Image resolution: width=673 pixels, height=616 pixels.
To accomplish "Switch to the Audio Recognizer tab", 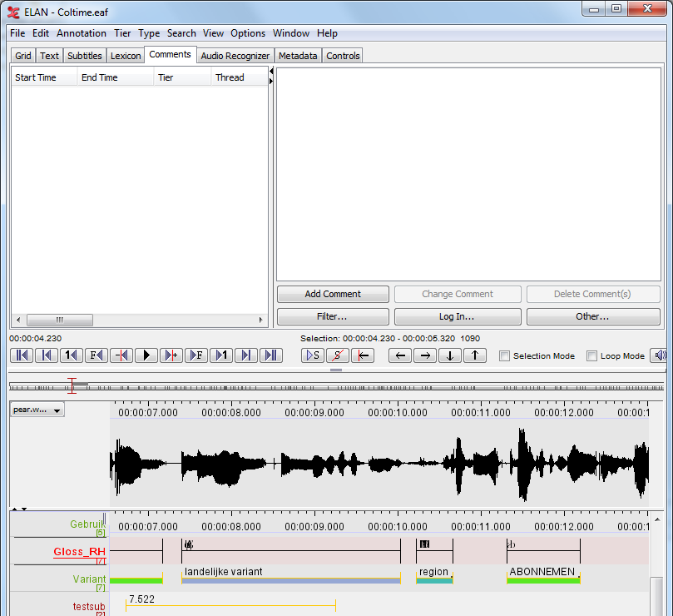I will (x=235, y=56).
